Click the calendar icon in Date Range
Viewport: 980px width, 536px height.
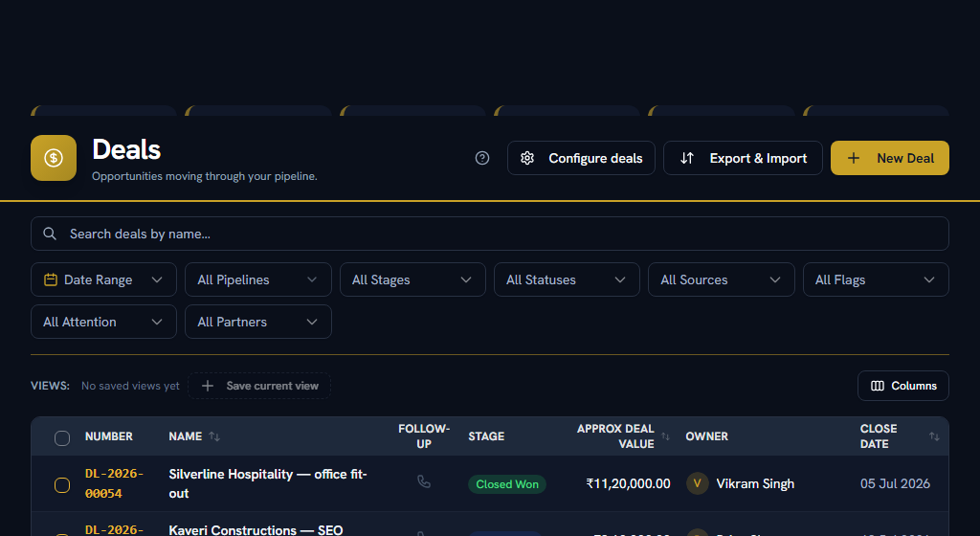click(51, 279)
